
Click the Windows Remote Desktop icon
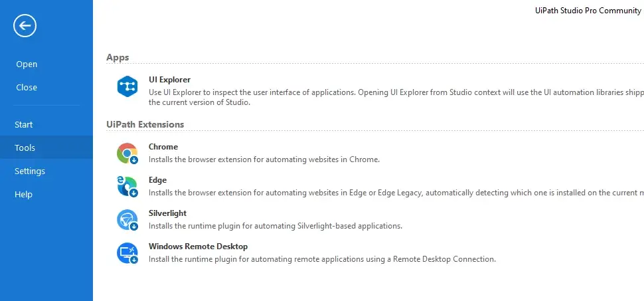[127, 253]
